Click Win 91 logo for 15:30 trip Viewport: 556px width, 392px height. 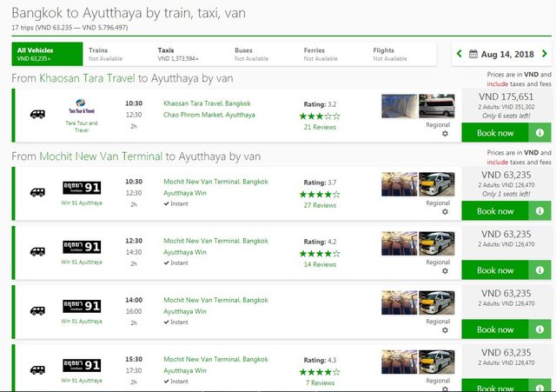pos(82,365)
